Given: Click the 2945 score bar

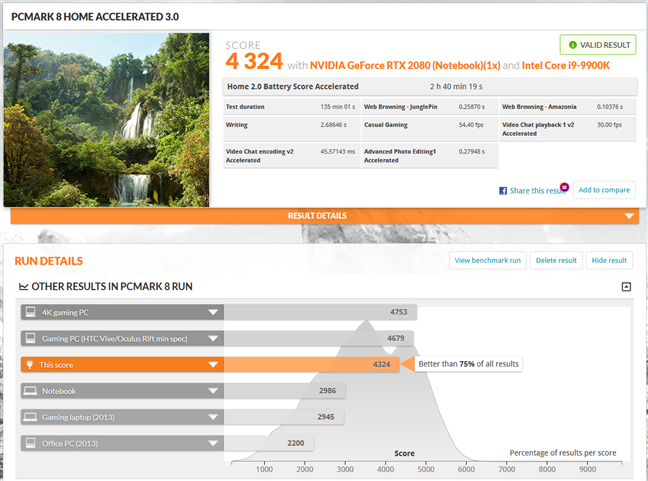Looking at the screenshot, I should (x=284, y=417).
